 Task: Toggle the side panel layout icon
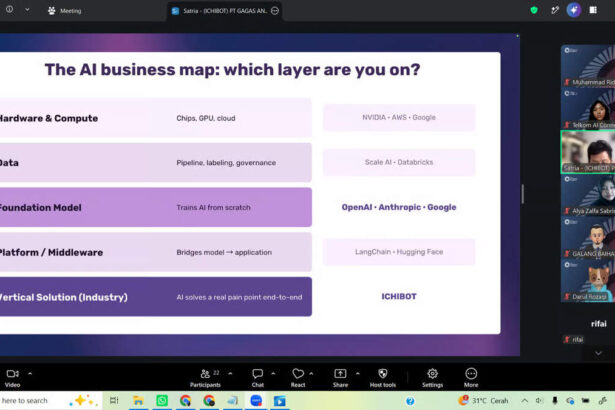[x=593, y=10]
